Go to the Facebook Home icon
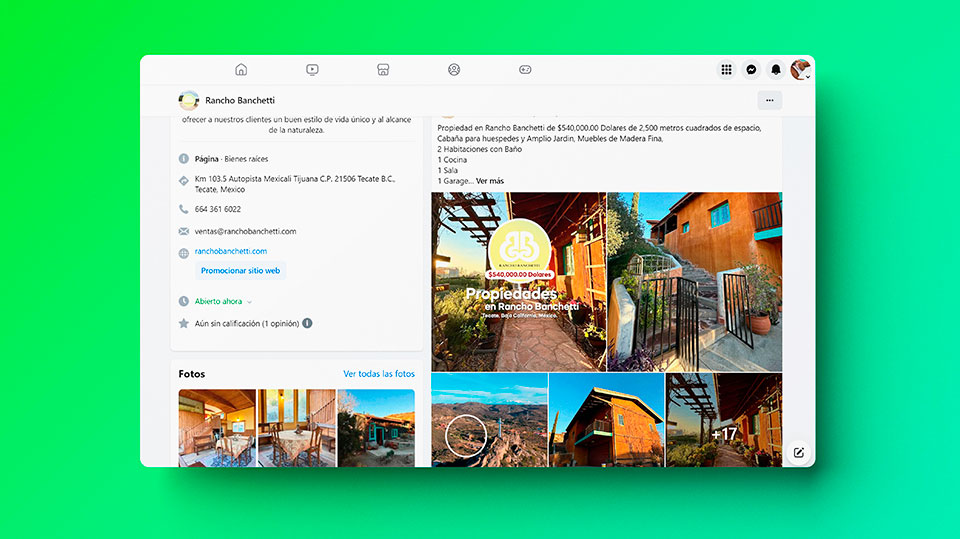This screenshot has width=960, height=539. pos(240,70)
